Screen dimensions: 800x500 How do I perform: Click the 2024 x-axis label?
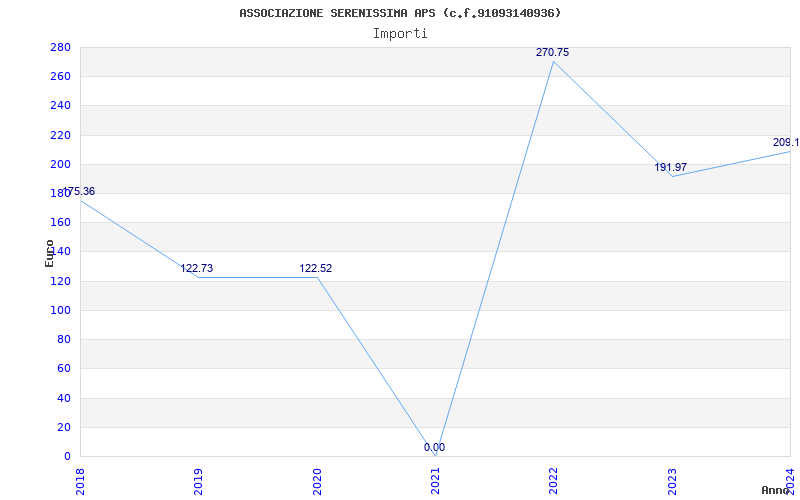(x=791, y=482)
